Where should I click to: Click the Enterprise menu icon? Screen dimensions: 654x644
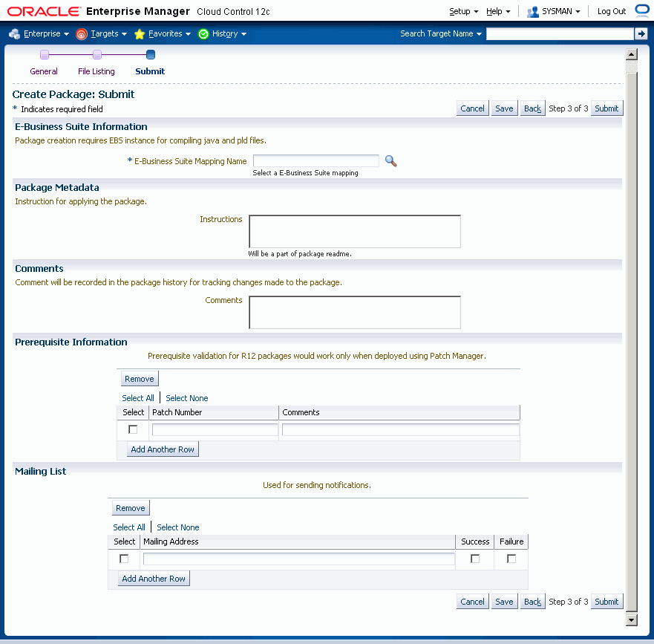pos(15,34)
